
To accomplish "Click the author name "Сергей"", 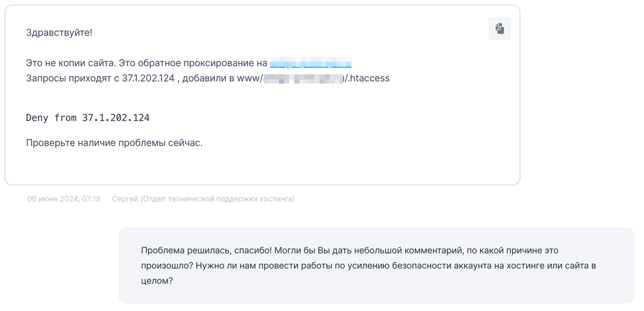I will (125, 199).
